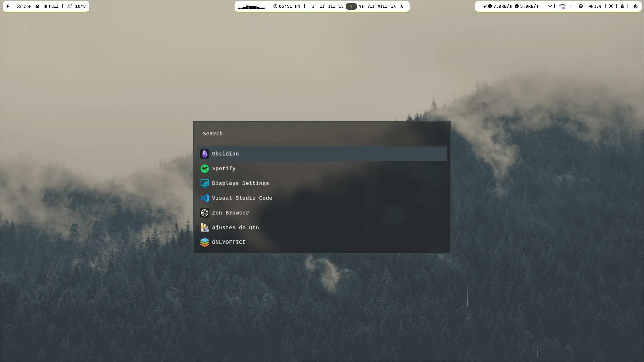Image resolution: width=644 pixels, height=362 pixels.
Task: Click the 05:51 PM clock
Action: 287,6
